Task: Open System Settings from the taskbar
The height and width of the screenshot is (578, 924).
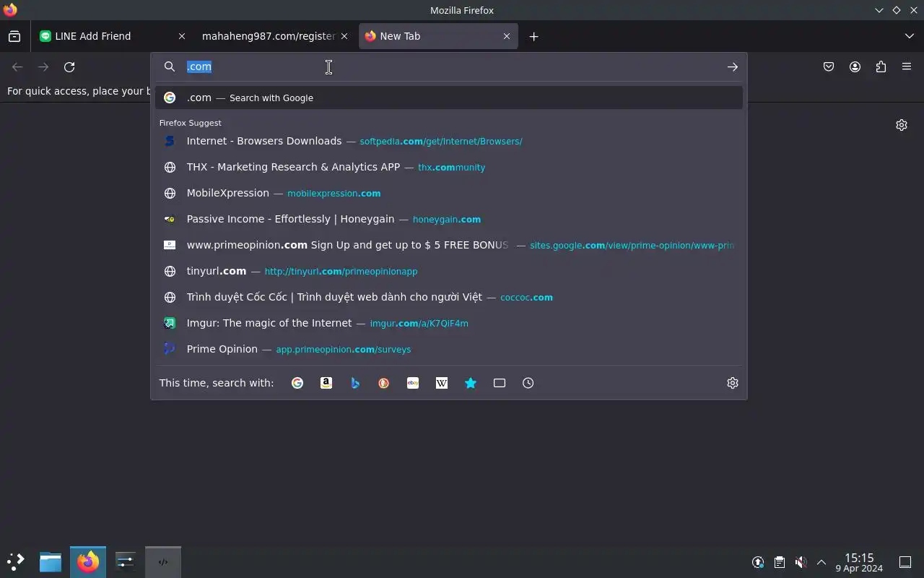Action: (x=126, y=562)
